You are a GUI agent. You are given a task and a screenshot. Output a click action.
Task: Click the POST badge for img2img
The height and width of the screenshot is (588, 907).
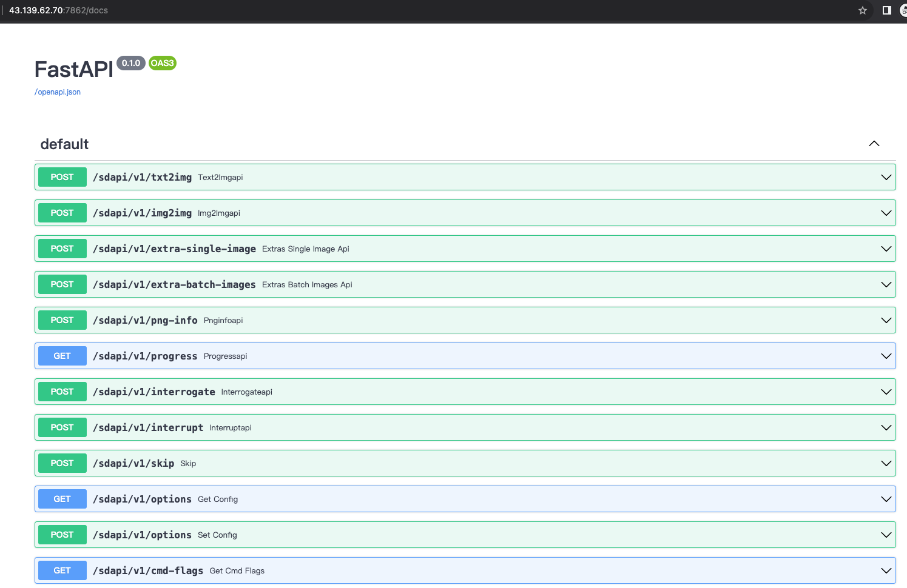[x=62, y=213]
